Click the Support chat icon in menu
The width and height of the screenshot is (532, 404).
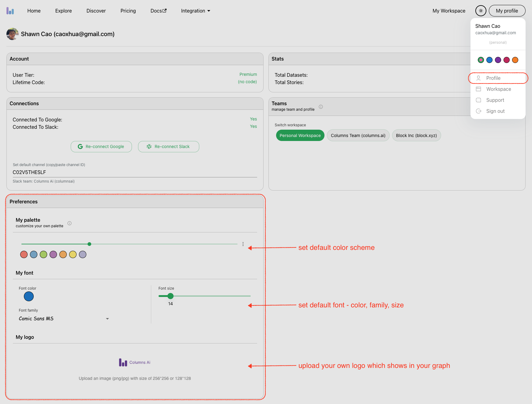pos(478,100)
